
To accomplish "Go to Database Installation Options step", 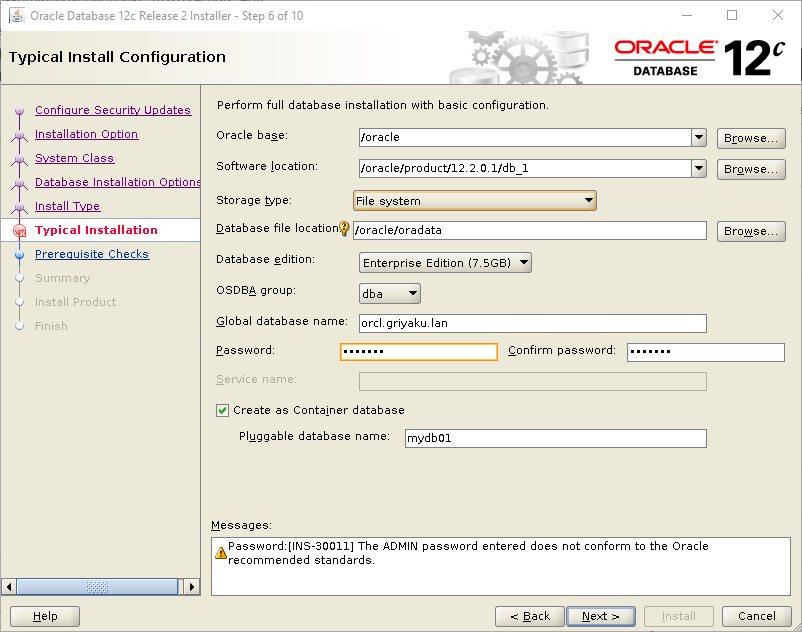I will point(118,182).
